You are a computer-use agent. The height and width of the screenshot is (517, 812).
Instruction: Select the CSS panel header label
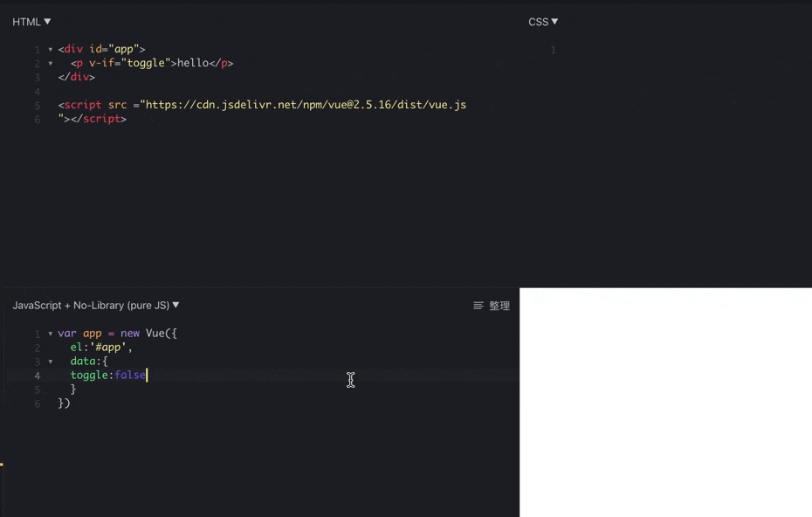pyautogui.click(x=540, y=21)
